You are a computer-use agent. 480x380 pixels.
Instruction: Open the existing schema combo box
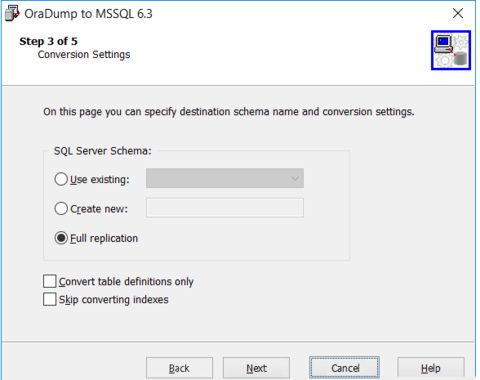[225, 178]
